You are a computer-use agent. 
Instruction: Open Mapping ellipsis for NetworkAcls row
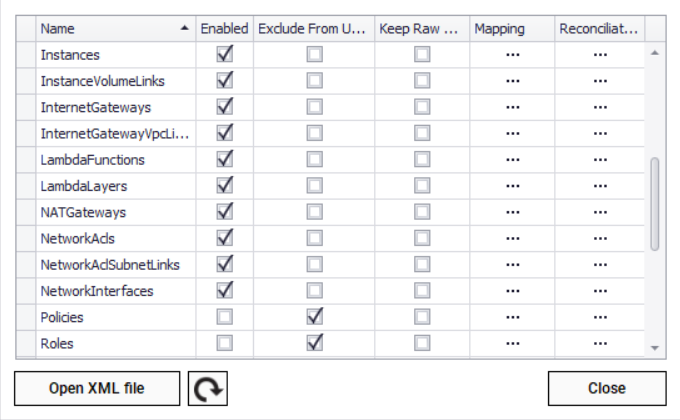pos(513,239)
